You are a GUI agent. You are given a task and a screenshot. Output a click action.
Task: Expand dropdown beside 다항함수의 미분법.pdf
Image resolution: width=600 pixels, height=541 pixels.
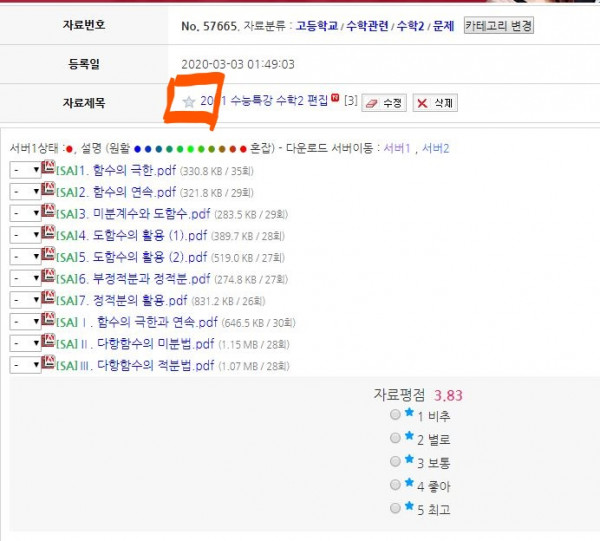25,343
